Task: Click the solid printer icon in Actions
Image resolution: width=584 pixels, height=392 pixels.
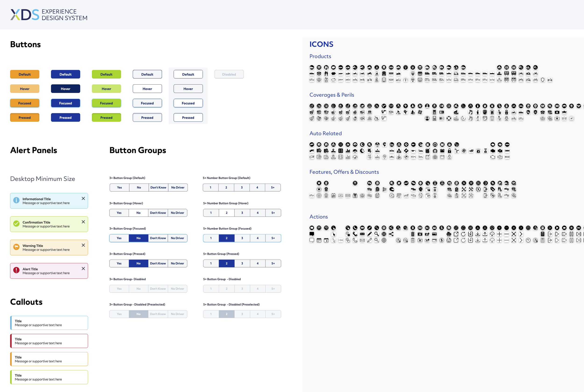Action: coord(449,234)
